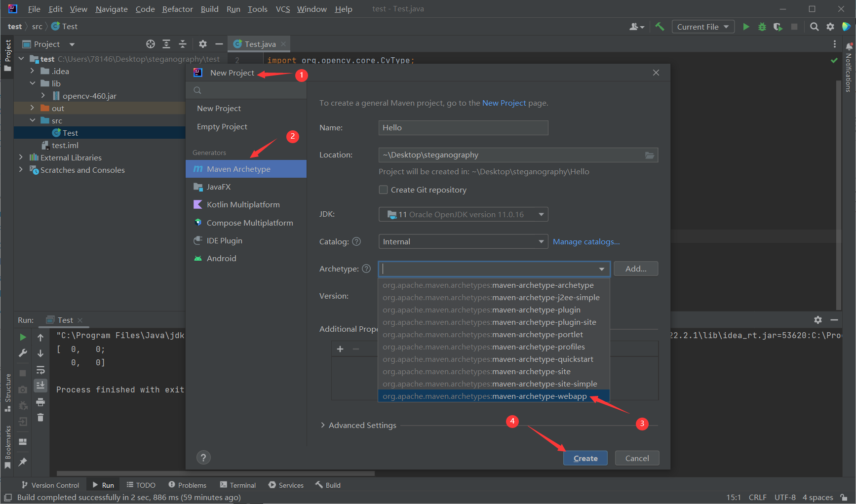Print console output with printer icon
This screenshot has width=856, height=504.
tap(40, 402)
